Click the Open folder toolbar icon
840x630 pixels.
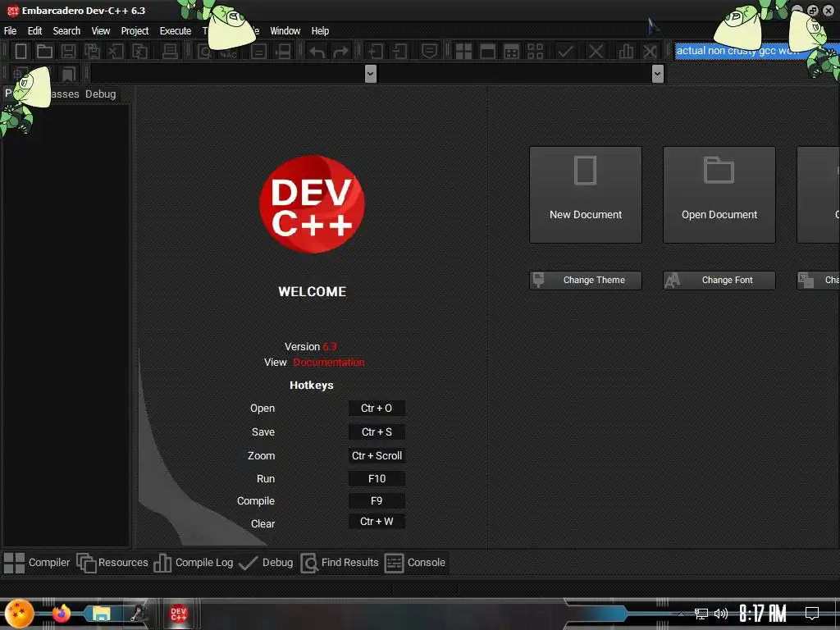pyautogui.click(x=44, y=52)
